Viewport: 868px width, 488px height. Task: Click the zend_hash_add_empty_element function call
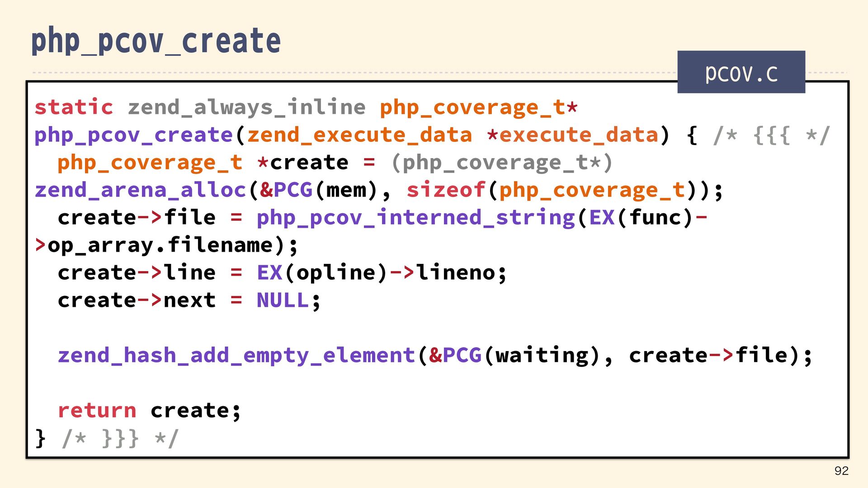click(x=236, y=356)
